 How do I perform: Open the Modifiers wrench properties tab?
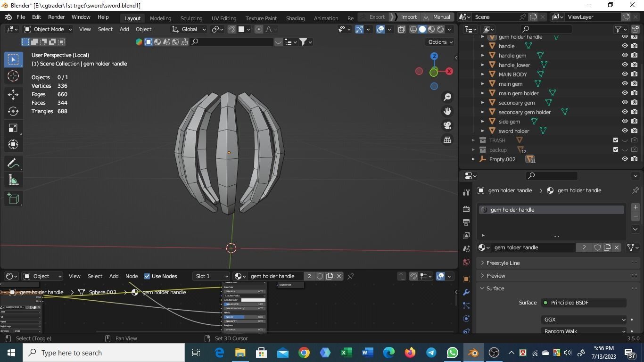point(466,292)
